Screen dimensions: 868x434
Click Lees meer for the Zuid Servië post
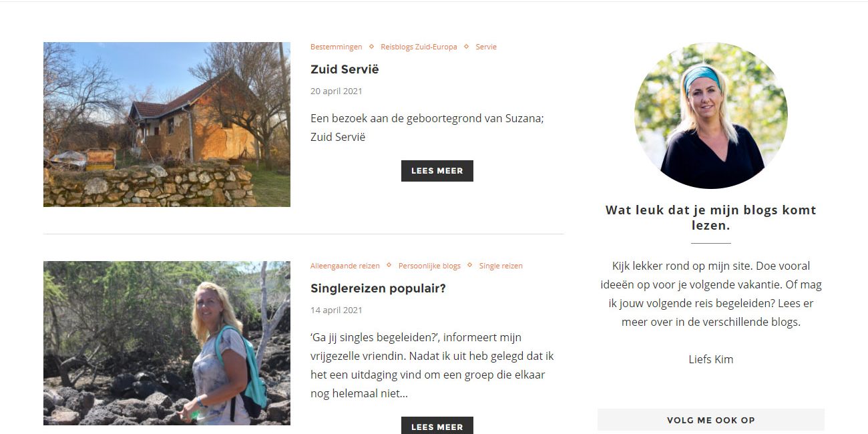point(437,171)
